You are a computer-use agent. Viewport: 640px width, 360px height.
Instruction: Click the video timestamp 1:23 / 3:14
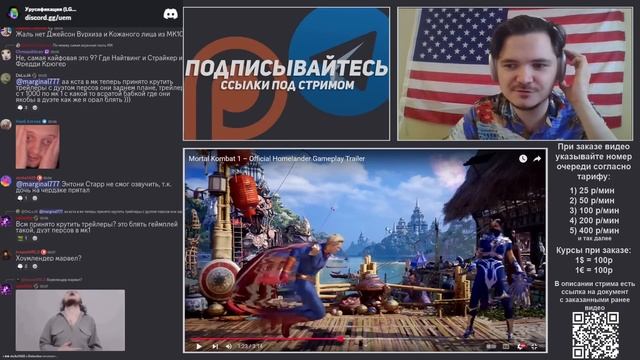pyautogui.click(x=251, y=346)
